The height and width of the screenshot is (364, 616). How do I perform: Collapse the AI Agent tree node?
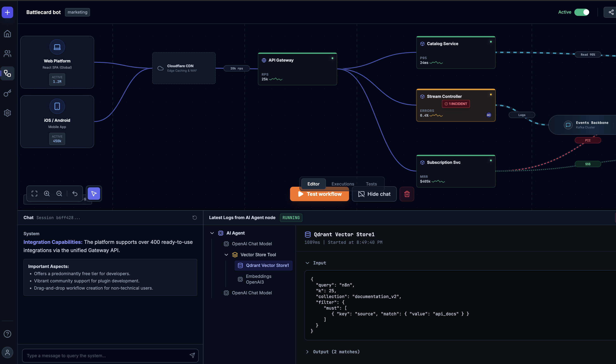click(212, 233)
